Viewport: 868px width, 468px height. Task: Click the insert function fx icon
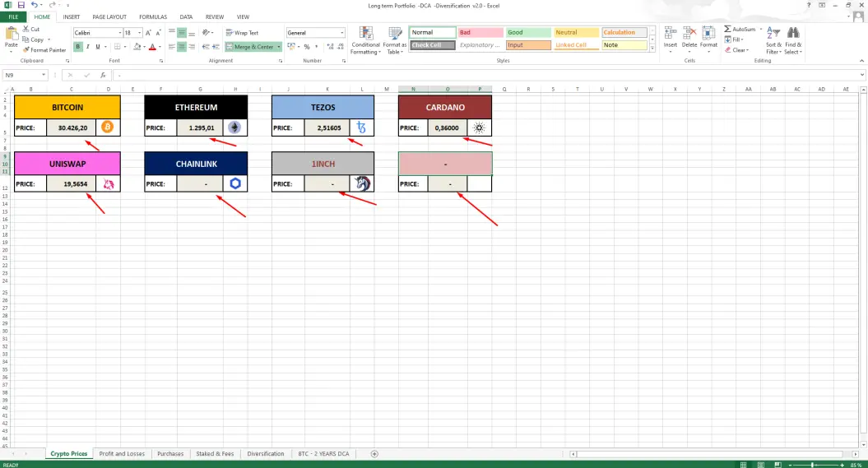tap(103, 75)
